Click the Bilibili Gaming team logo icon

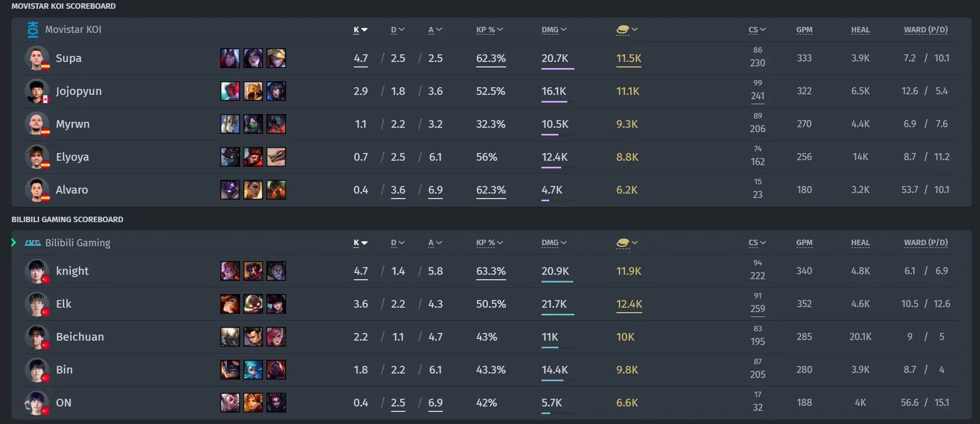coord(33,243)
